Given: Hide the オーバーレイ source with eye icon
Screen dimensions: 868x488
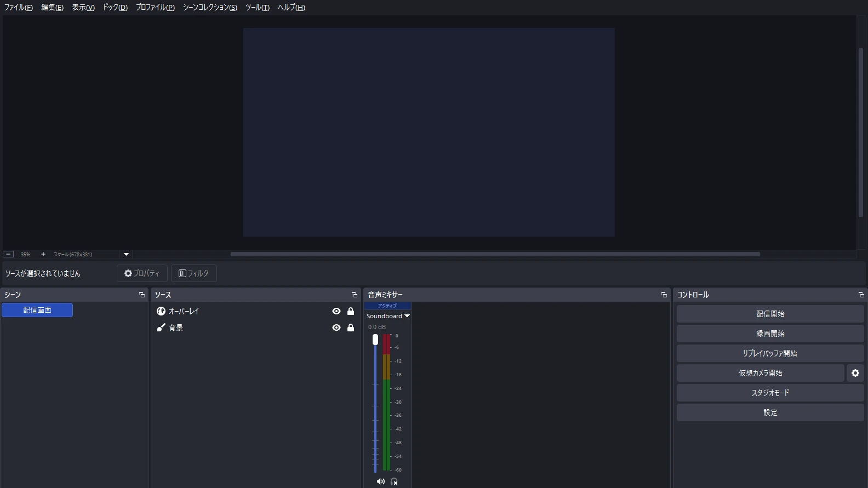Looking at the screenshot, I should click(336, 311).
